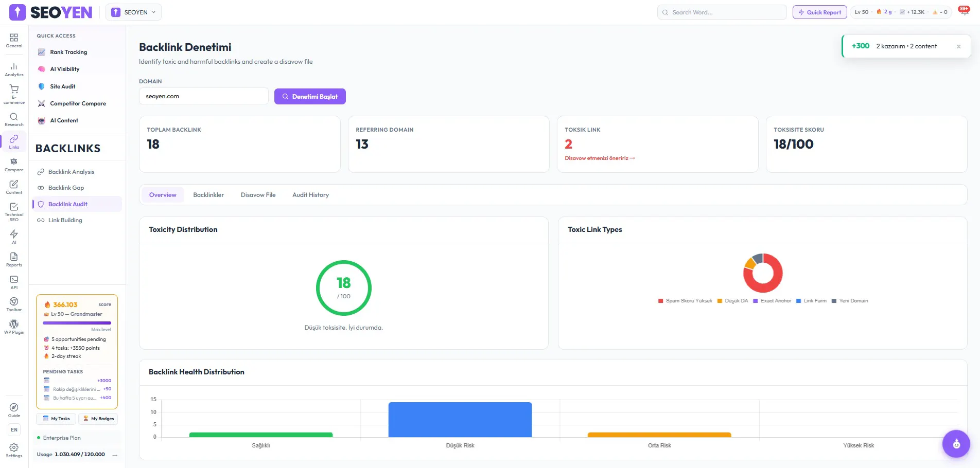
Task: Click the orange Orta Risk bar
Action: 659,435
